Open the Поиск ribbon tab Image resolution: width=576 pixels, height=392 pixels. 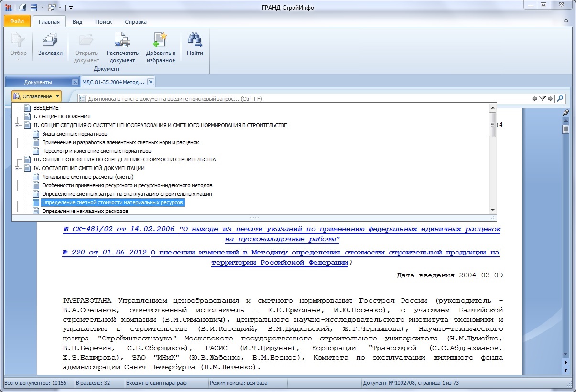coord(103,22)
